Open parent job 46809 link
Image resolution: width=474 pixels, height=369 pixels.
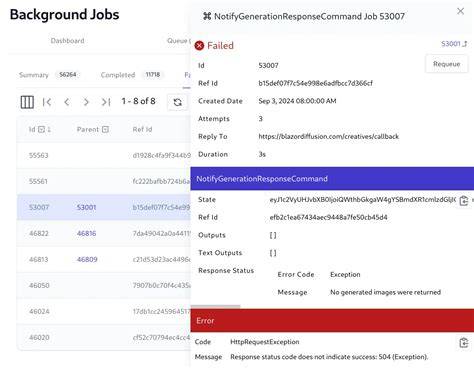point(87,259)
